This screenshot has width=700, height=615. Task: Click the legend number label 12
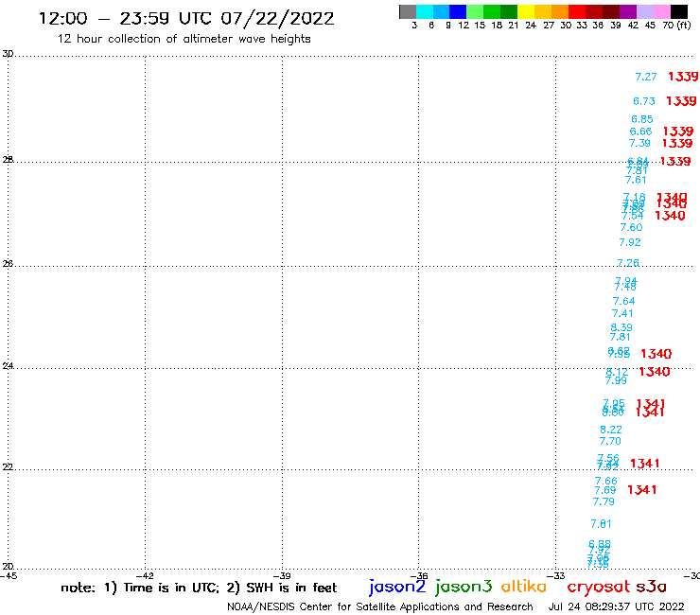click(464, 26)
